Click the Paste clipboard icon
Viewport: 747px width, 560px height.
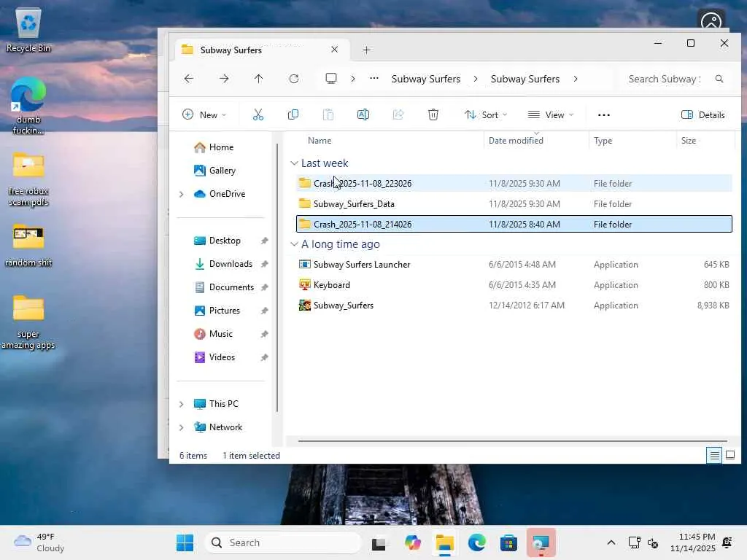(328, 114)
